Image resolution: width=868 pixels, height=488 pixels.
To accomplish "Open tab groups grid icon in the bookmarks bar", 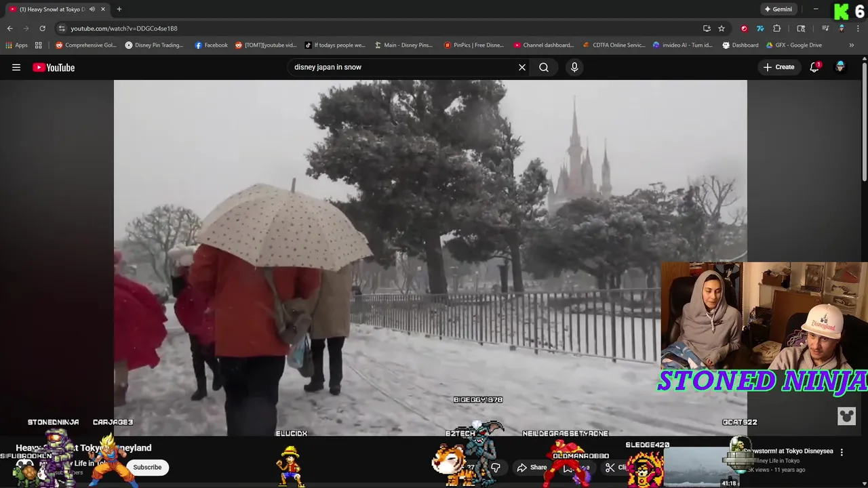I will tap(39, 45).
